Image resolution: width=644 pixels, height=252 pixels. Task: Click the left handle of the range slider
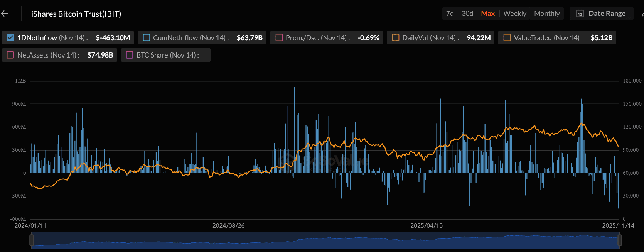[x=32, y=240]
